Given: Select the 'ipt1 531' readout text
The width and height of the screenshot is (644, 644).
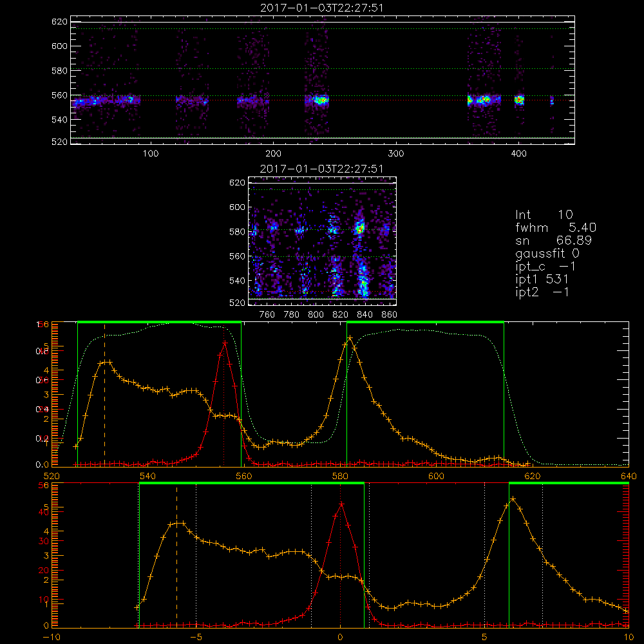Looking at the screenshot, I should point(542,279).
